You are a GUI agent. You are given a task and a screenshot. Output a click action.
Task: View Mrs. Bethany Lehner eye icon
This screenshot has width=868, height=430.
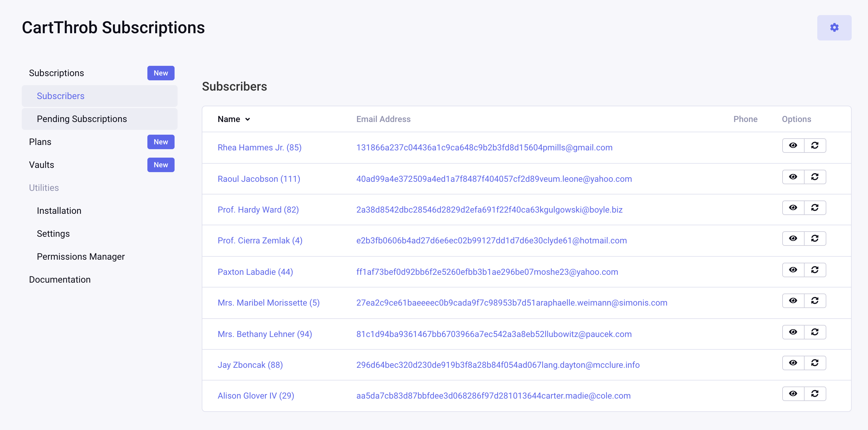coord(793,332)
